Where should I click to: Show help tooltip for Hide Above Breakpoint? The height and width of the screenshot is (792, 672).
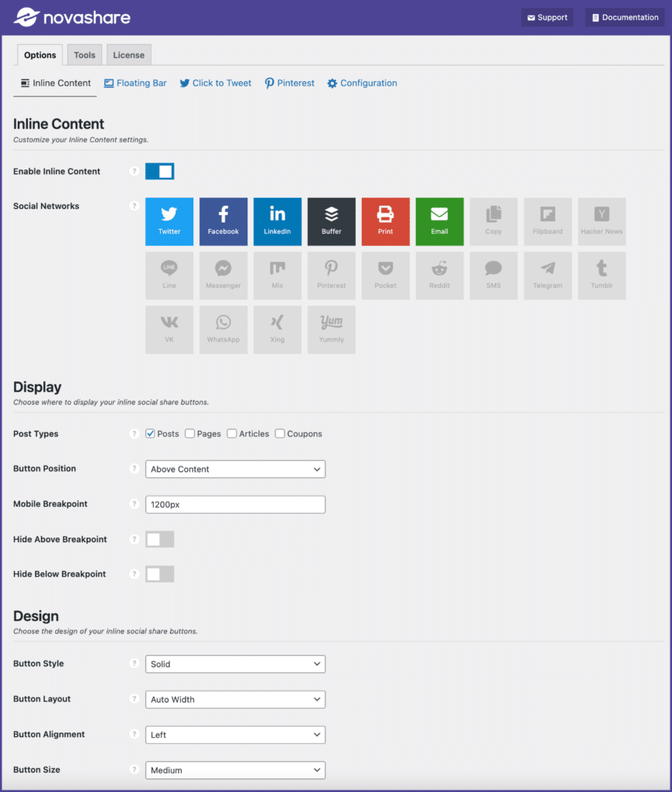tap(134, 539)
